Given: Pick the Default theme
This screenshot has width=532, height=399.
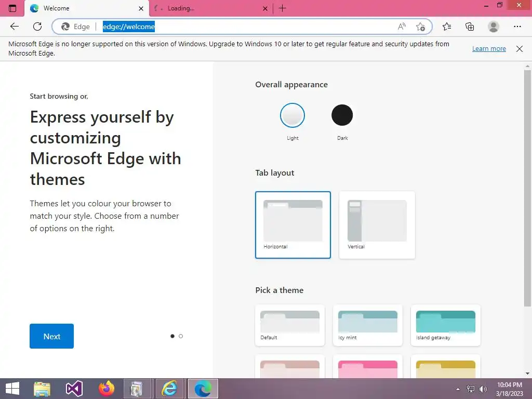Looking at the screenshot, I should tap(290, 325).
